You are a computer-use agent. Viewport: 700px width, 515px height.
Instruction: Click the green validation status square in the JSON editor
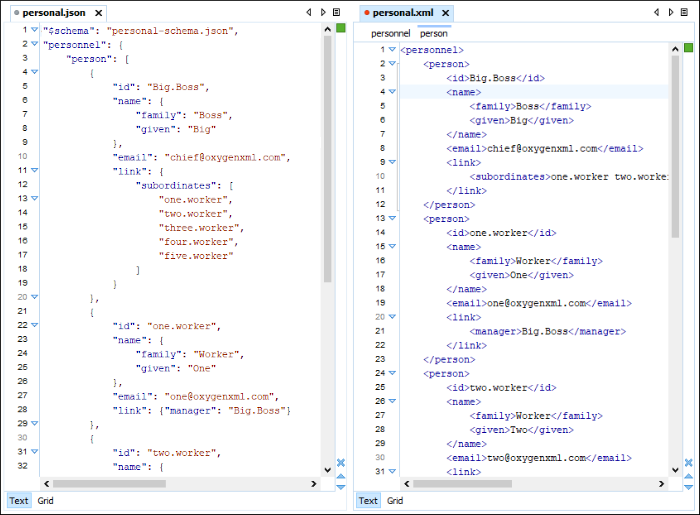(340, 29)
